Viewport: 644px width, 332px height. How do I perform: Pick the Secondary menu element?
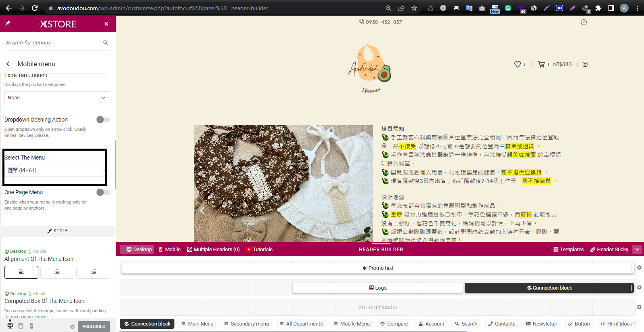[x=247, y=324]
